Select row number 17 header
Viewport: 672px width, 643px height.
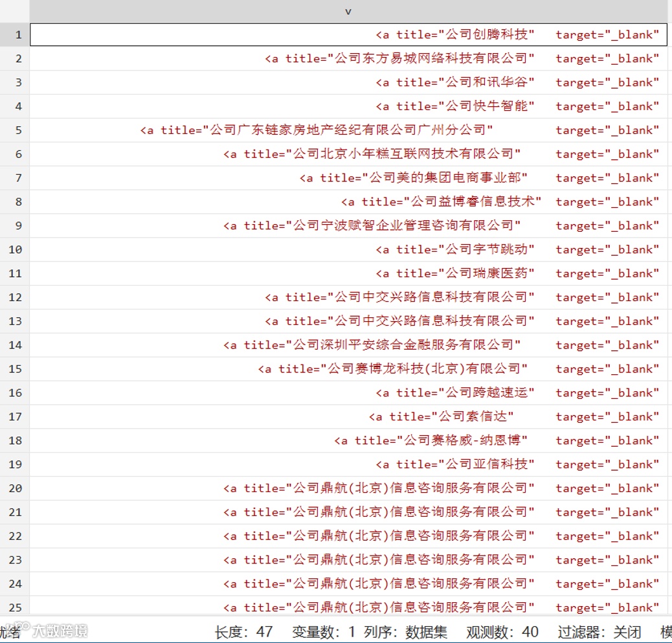point(15,416)
